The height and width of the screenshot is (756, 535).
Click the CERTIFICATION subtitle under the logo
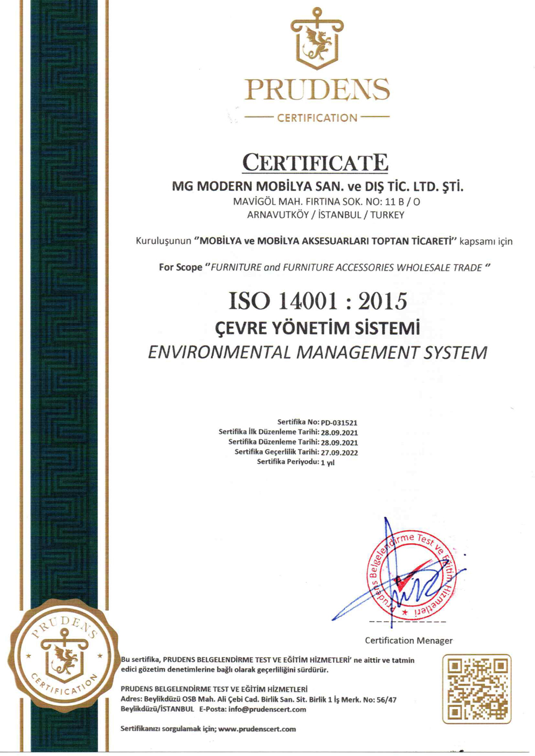pos(317,118)
